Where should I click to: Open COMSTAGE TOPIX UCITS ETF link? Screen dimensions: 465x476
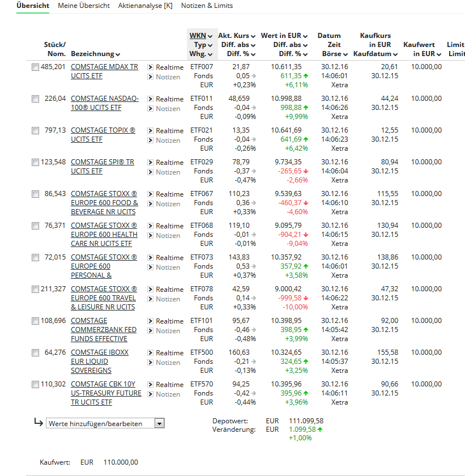click(x=103, y=135)
